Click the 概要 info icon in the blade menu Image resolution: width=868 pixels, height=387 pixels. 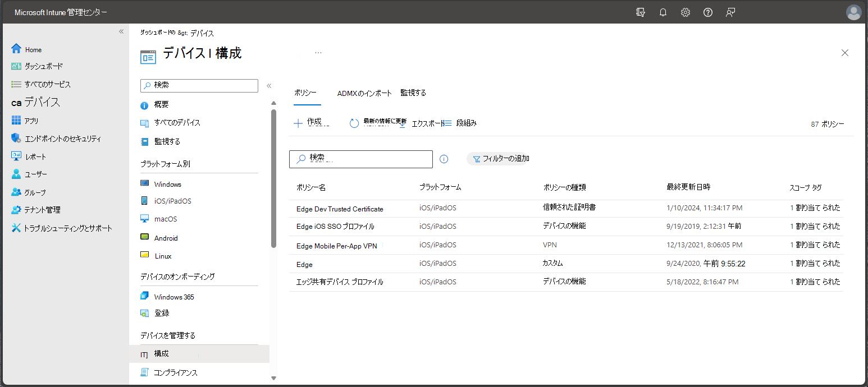pos(144,105)
